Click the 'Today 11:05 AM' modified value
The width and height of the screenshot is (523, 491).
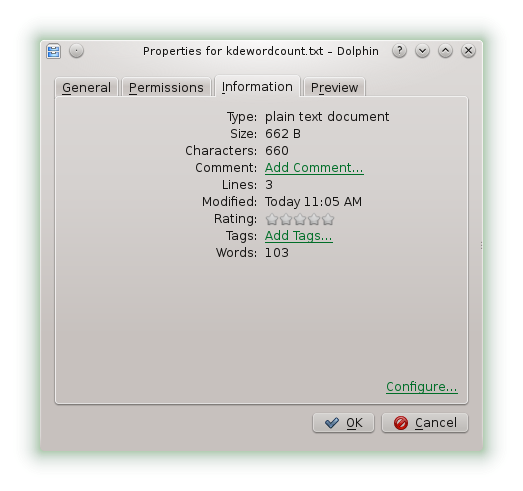pyautogui.click(x=313, y=202)
